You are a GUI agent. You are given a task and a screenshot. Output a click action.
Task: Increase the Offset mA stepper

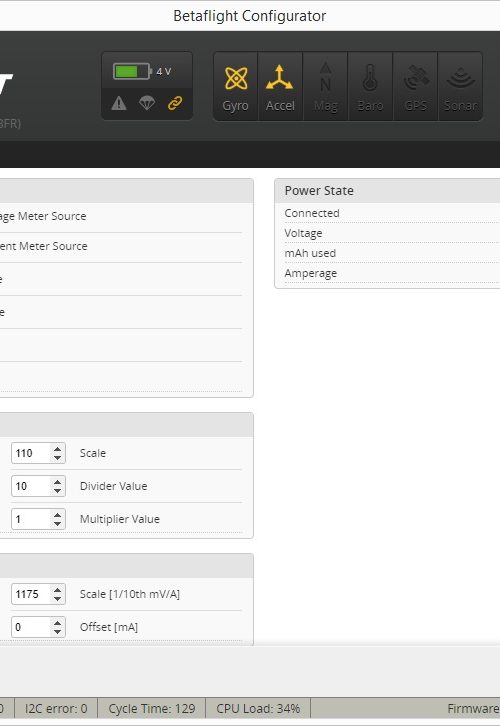tap(57, 622)
